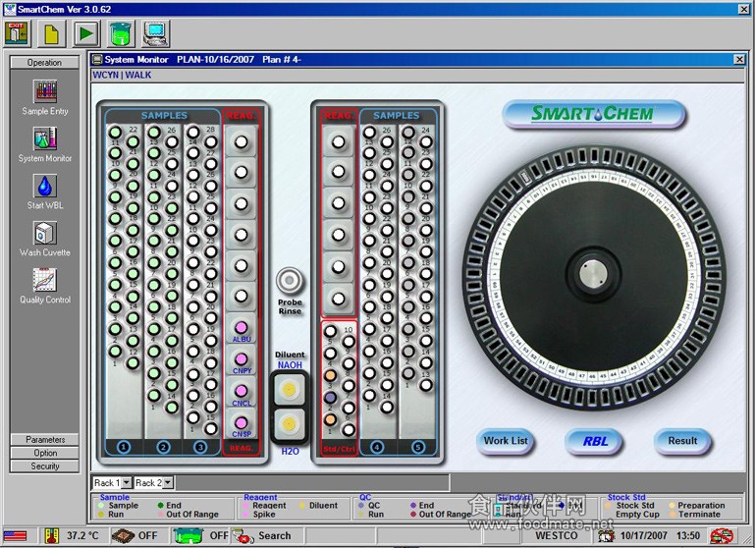Select the CNPY reagent position

click(x=242, y=359)
